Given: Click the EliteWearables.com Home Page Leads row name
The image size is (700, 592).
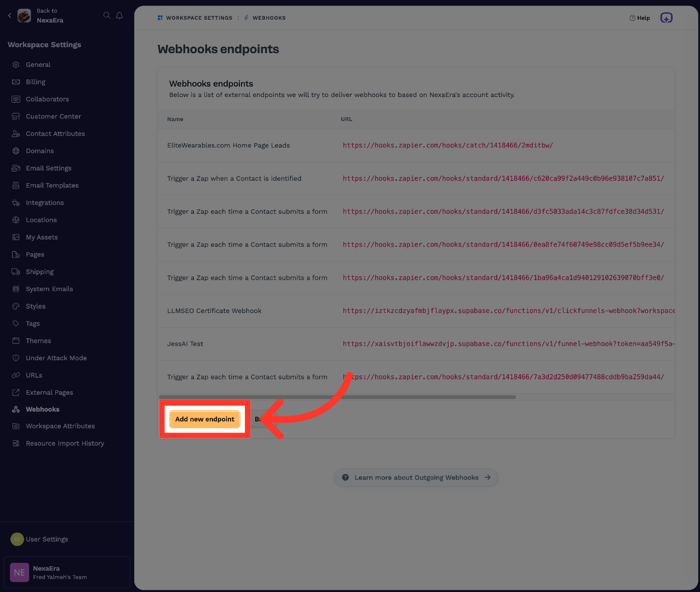Looking at the screenshot, I should (x=228, y=145).
